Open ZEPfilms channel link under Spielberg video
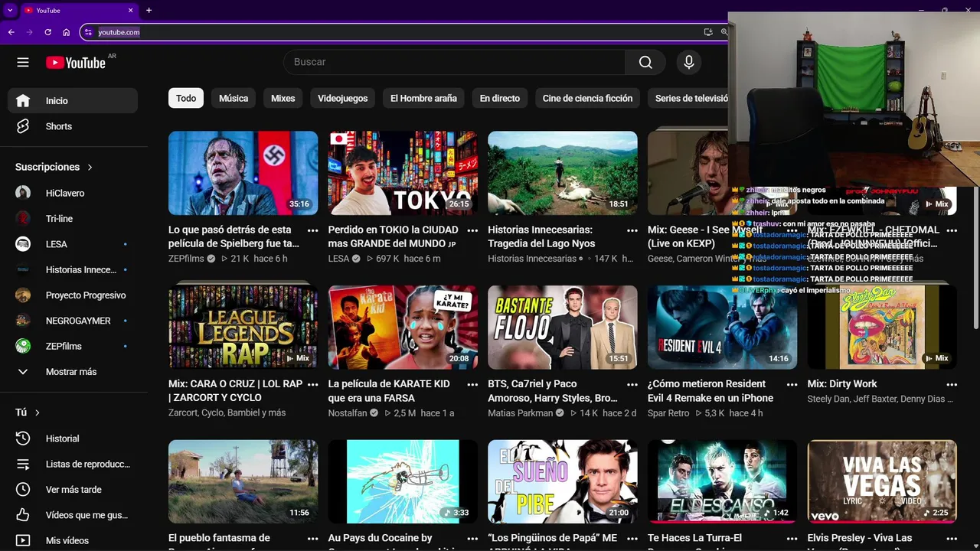Image resolution: width=980 pixels, height=551 pixels. coord(186,259)
